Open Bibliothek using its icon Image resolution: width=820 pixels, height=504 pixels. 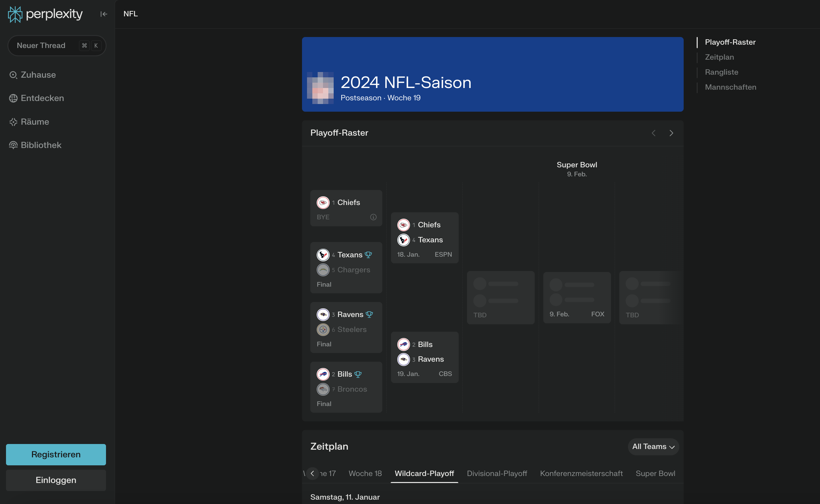pos(13,145)
